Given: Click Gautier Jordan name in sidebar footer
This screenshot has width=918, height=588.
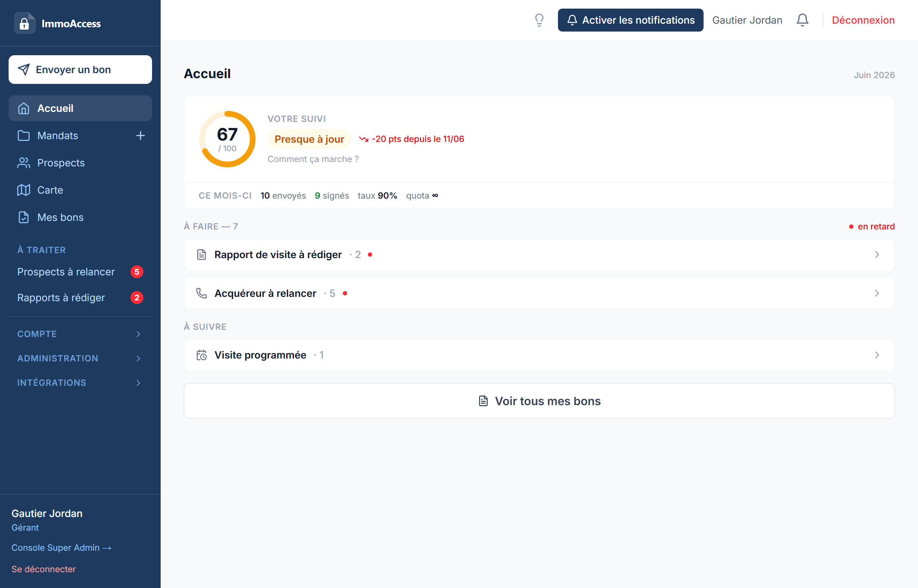Looking at the screenshot, I should pos(47,513).
